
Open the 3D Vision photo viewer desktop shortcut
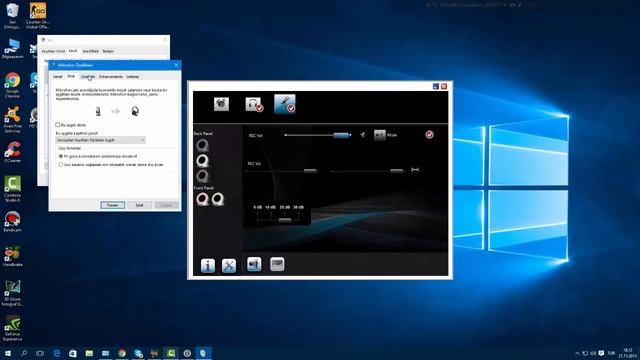13,293
